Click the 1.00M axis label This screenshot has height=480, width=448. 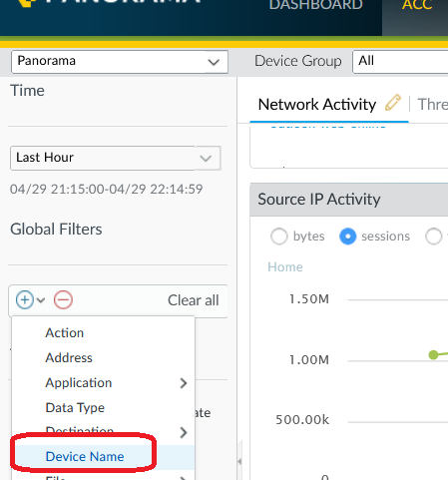pos(309,360)
